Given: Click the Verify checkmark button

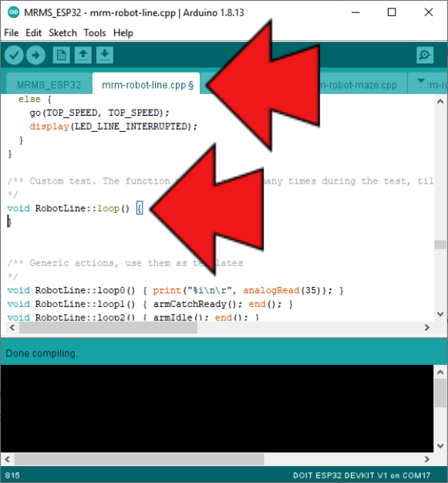Looking at the screenshot, I should [x=14, y=55].
